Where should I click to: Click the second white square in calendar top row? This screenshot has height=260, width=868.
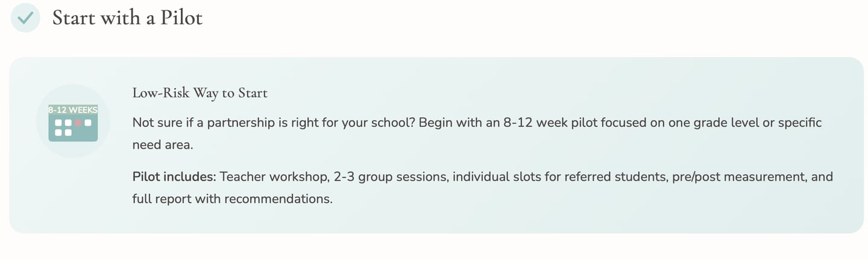68,123
